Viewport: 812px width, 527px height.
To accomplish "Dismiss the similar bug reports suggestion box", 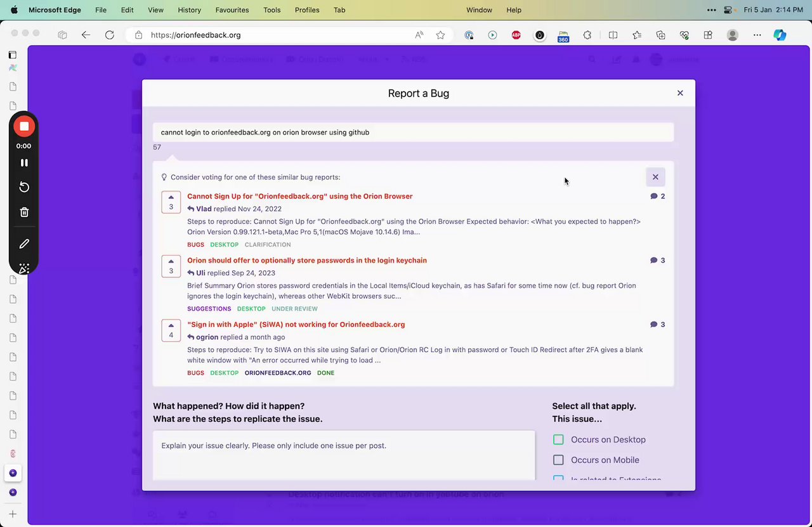I will tap(655, 178).
